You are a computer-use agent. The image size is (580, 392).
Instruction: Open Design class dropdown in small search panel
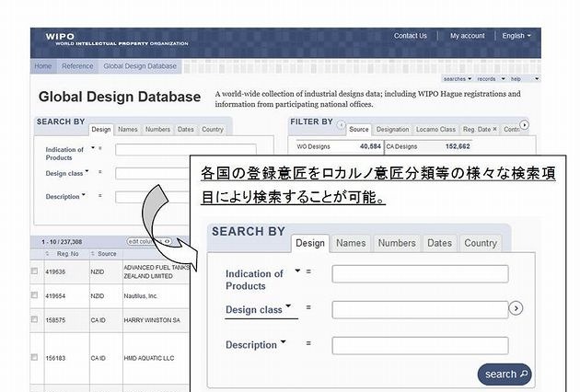(x=87, y=171)
